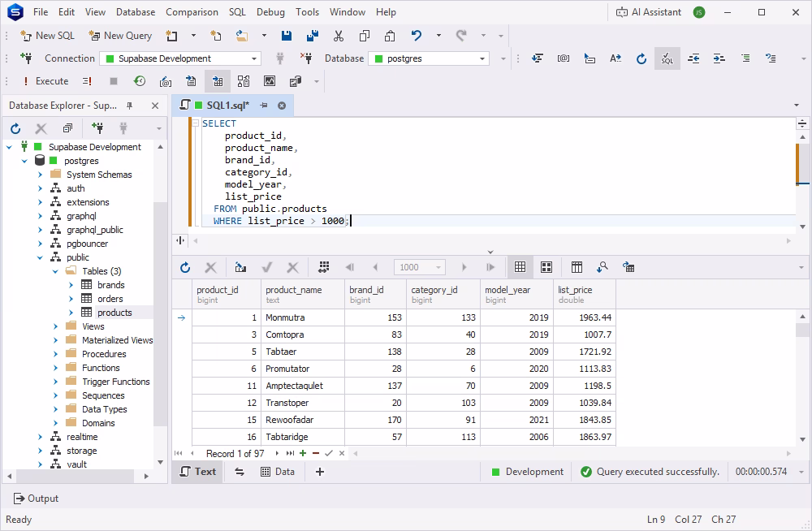Select the products table in explorer
The height and width of the screenshot is (531, 812).
tap(114, 313)
